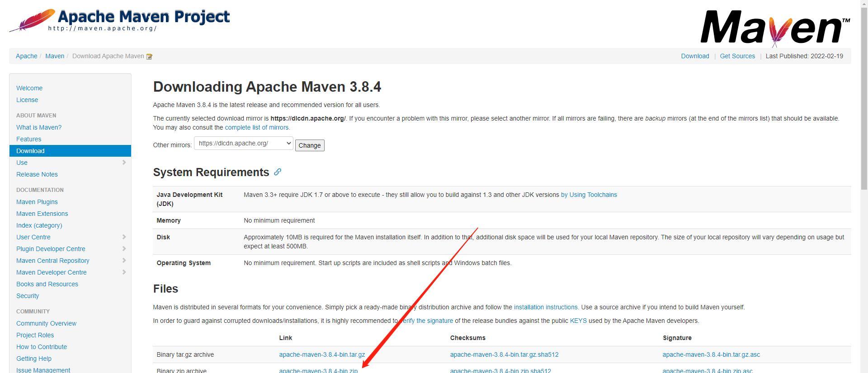
Task: Click the Download link in top bar
Action: click(x=695, y=56)
